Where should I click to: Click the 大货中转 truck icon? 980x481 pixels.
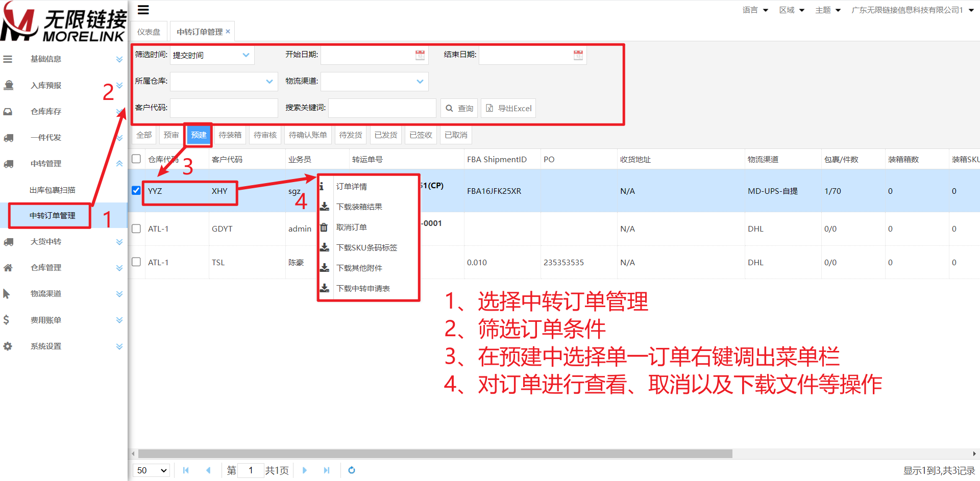coord(9,242)
